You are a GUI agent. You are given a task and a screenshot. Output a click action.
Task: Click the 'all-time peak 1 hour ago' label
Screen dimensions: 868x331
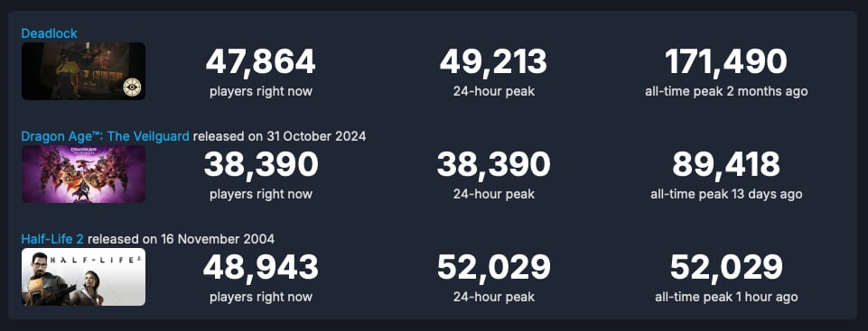pyautogui.click(x=726, y=298)
